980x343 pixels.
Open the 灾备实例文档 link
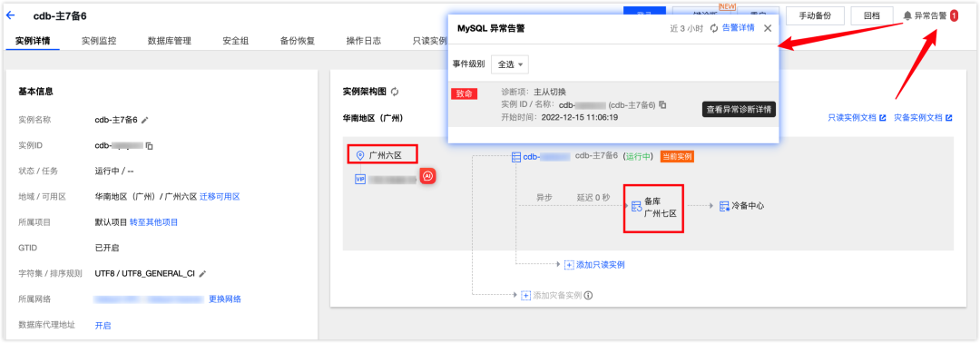pyautogui.click(x=923, y=117)
